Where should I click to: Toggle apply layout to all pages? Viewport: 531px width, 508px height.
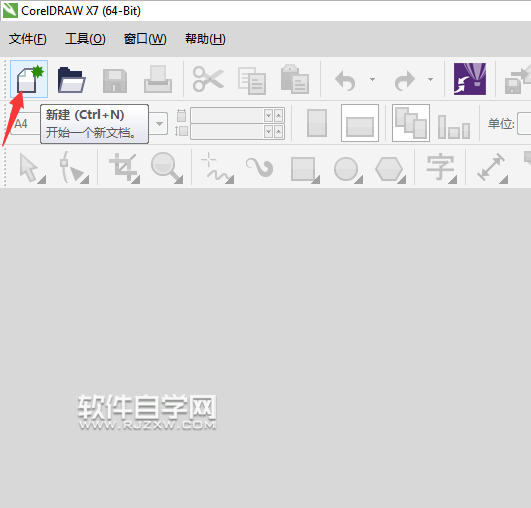pyautogui.click(x=411, y=123)
